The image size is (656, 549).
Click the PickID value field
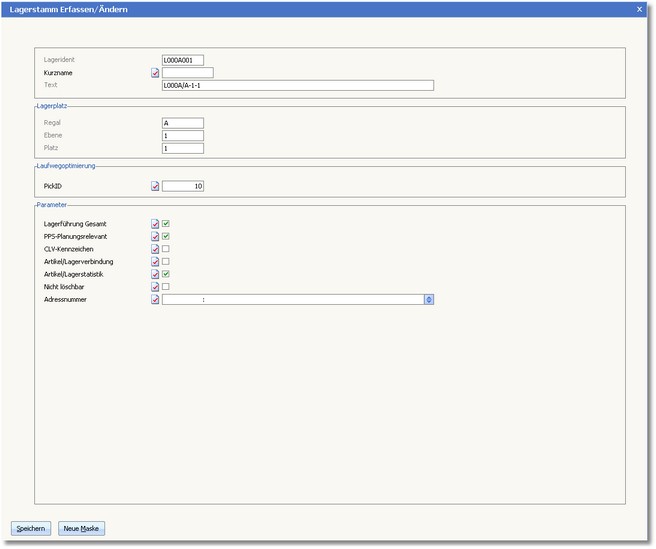[183, 186]
